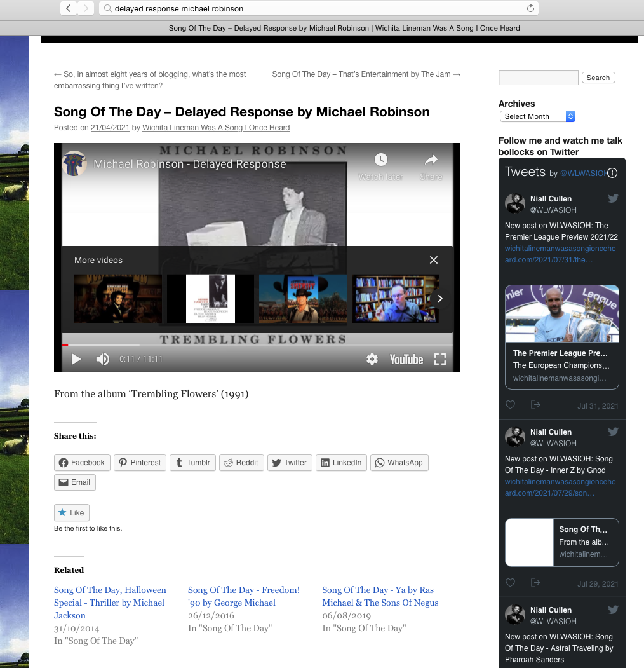Click Twitter bird on the Inner Z by Gnod tweet
Image resolution: width=644 pixels, height=668 pixels.
tap(613, 432)
